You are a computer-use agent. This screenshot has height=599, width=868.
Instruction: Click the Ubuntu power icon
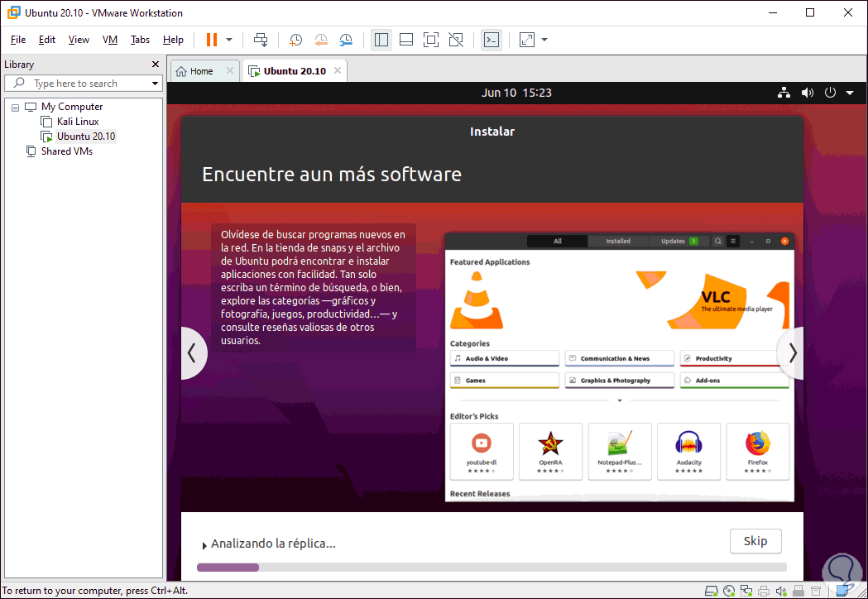point(830,93)
